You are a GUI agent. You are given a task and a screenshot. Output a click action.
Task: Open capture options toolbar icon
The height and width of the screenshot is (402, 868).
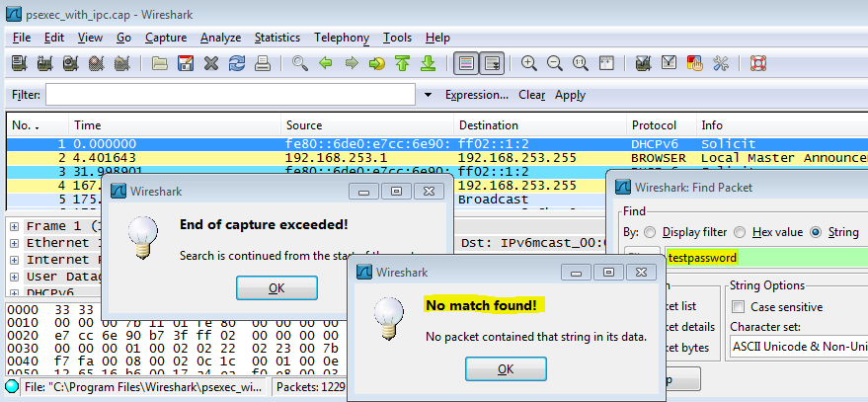(44, 63)
